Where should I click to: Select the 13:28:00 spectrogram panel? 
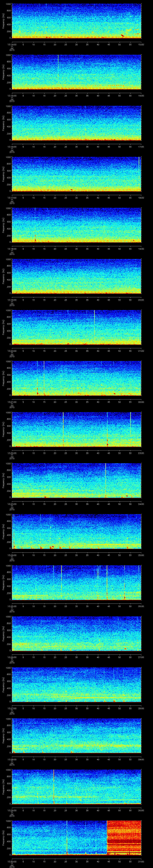point(76,736)
